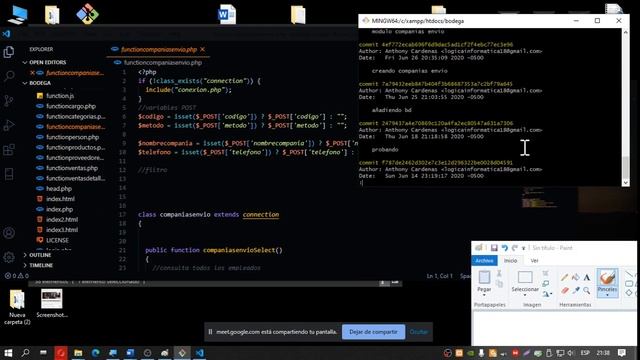The image size is (640, 360).
Task: Open the Archivo tab in Paint
Action: pos(484,260)
